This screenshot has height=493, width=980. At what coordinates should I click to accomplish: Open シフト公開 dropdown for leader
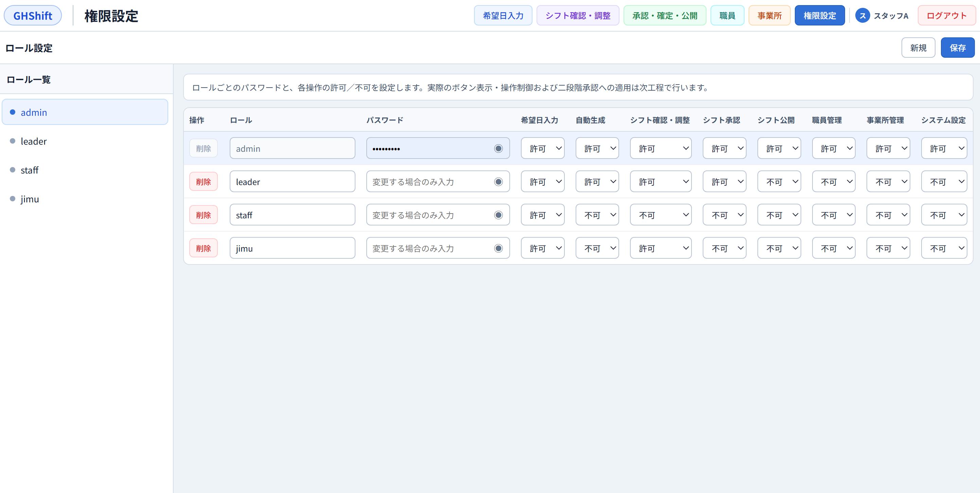pyautogui.click(x=779, y=182)
